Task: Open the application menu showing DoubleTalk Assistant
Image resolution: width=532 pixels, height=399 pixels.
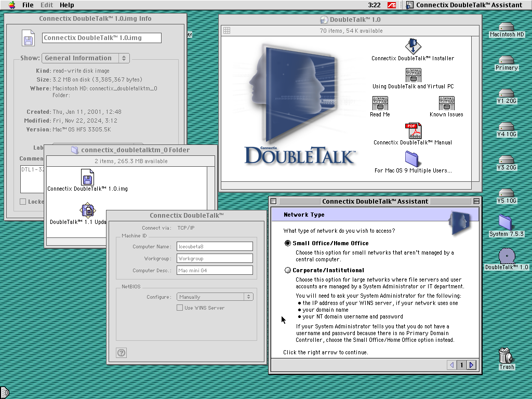Action: click(464, 5)
